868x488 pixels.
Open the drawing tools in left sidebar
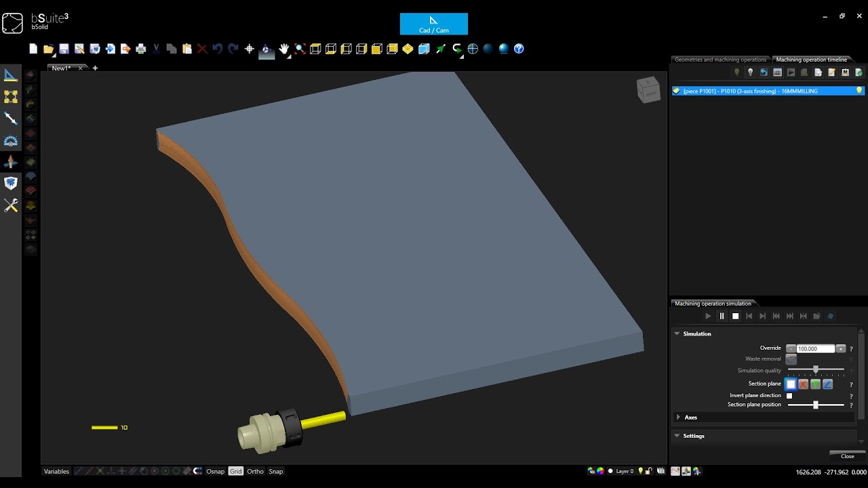click(11, 75)
